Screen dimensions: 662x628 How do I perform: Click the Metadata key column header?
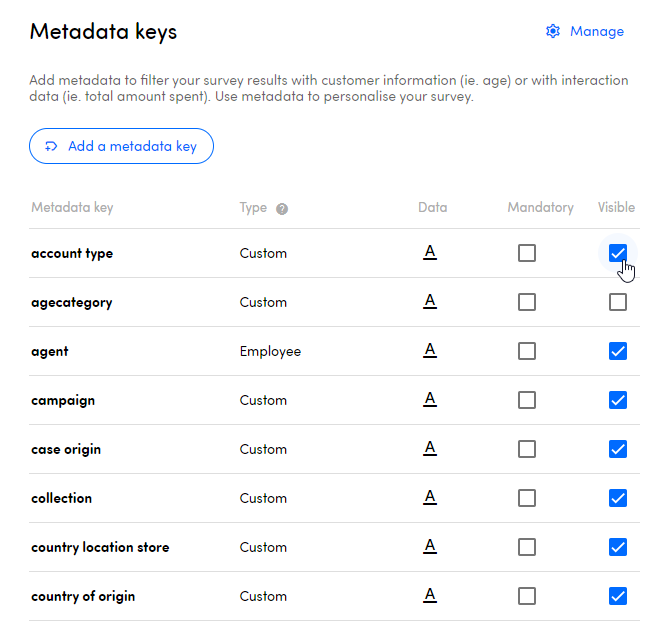pos(72,208)
